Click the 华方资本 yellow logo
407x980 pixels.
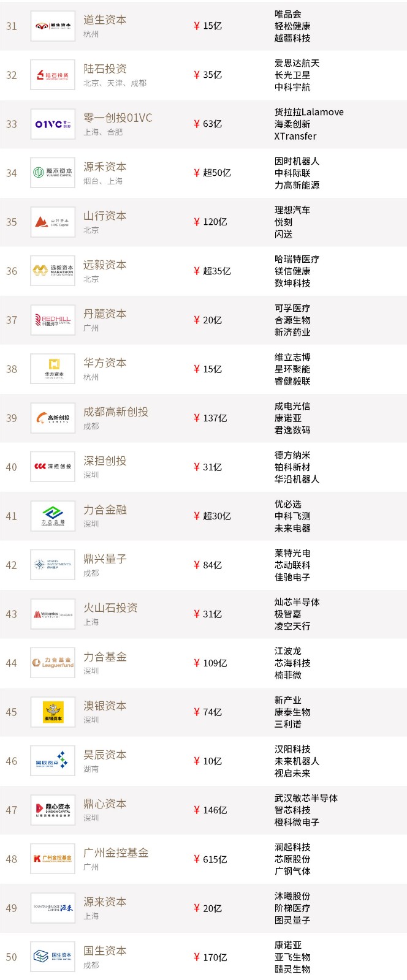pos(53,369)
